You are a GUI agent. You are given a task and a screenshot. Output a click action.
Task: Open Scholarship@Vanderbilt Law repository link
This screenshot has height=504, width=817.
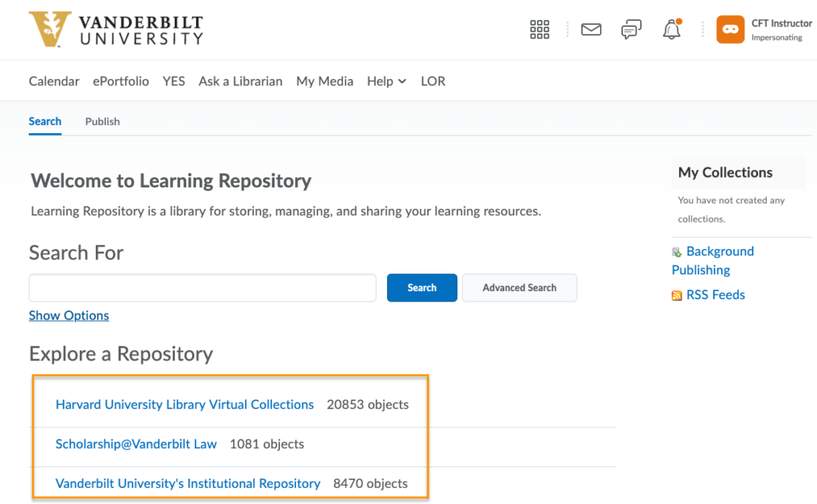136,444
